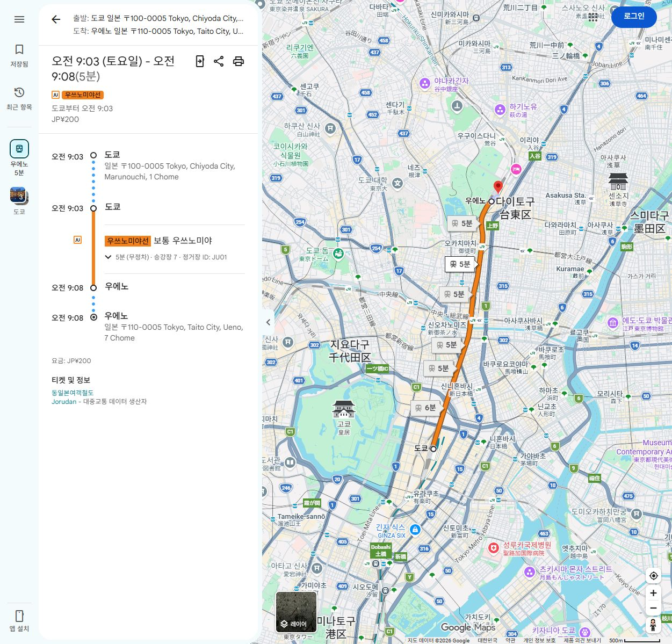Zoom in with the plus button

[653, 593]
